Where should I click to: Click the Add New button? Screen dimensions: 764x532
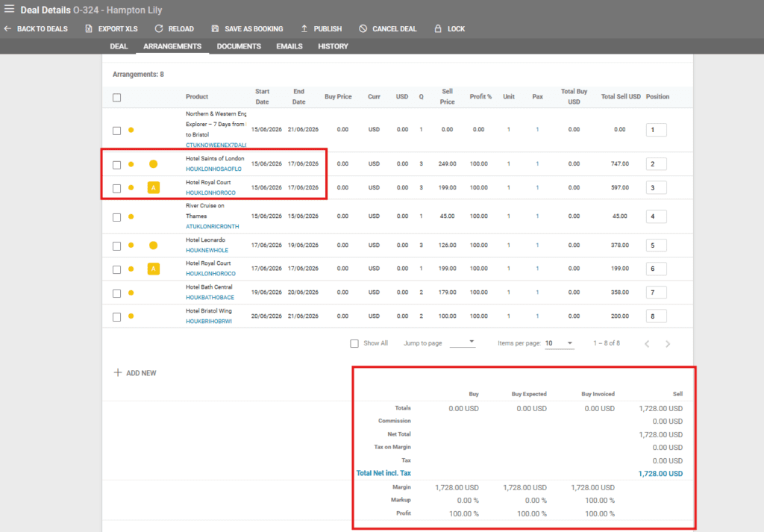[x=135, y=373]
